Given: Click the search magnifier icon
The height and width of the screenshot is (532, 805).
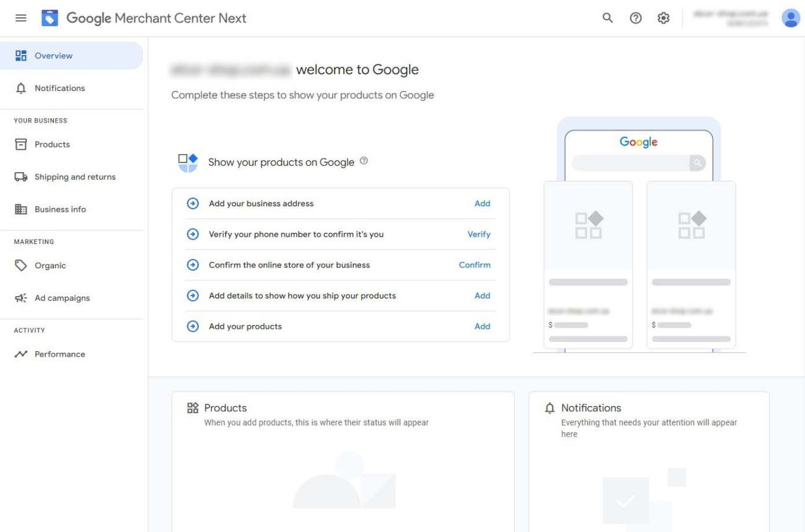Looking at the screenshot, I should pyautogui.click(x=607, y=18).
